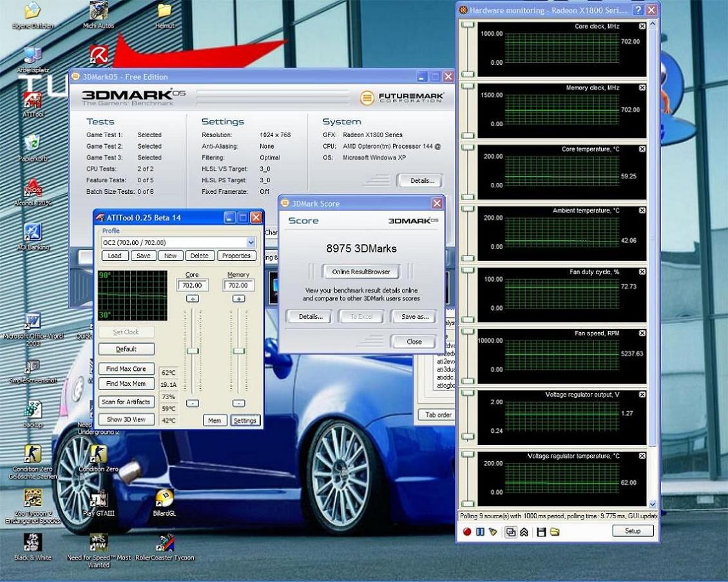This screenshot has height=582, width=728.
Task: Select Arbeitsplatz desktop icon
Action: [x=32, y=61]
